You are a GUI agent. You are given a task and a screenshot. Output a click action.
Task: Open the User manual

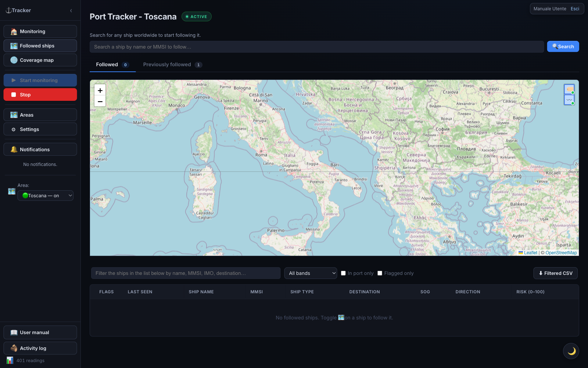[x=40, y=332]
